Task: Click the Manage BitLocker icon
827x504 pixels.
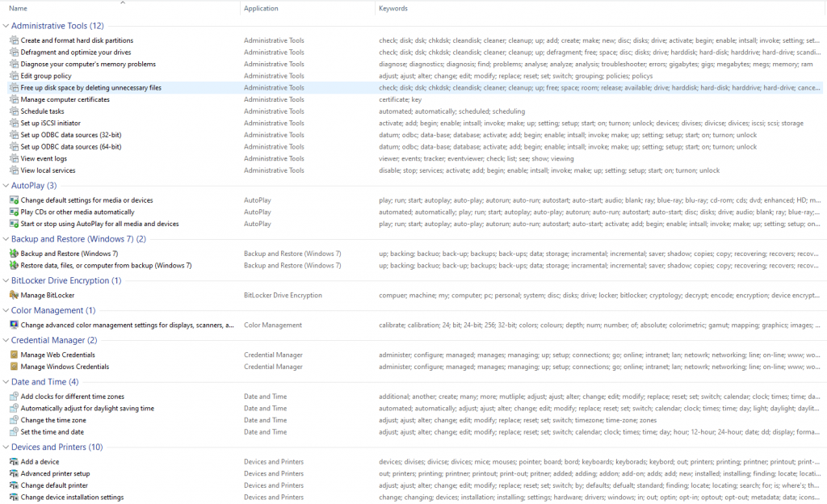Action: pyautogui.click(x=15, y=296)
